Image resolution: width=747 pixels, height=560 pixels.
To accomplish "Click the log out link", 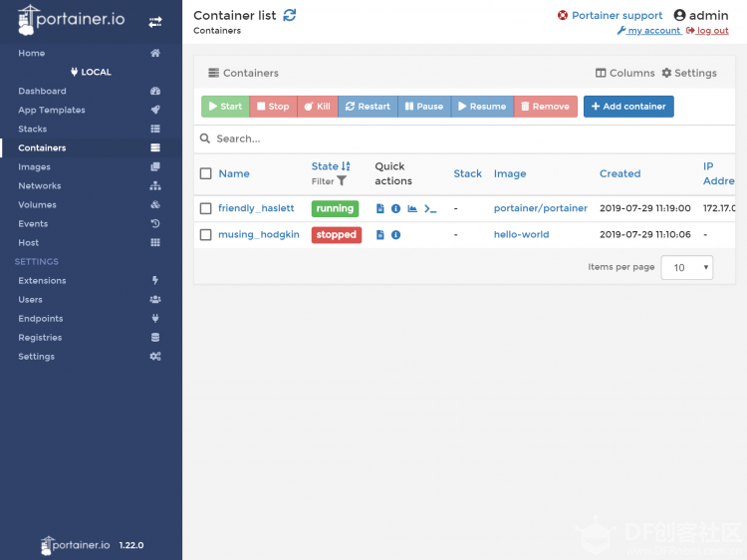I will pos(707,31).
